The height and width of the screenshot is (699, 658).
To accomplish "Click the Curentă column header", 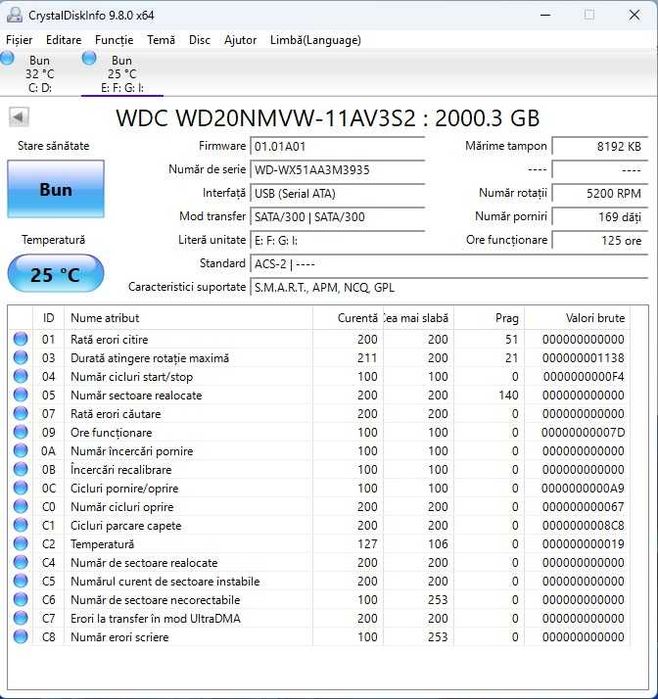I will (x=348, y=318).
